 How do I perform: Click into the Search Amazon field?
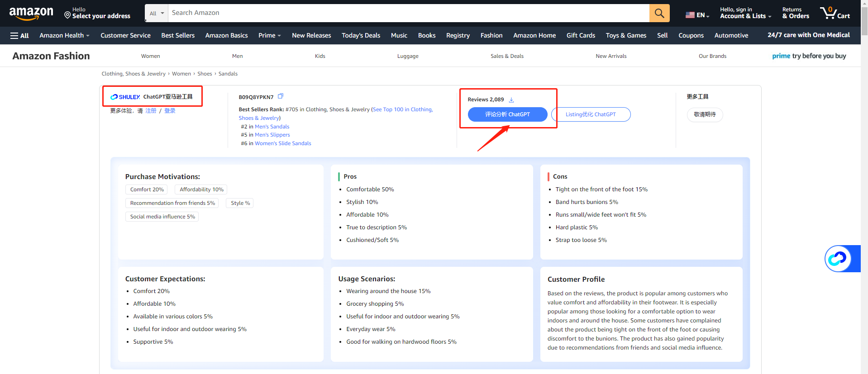point(409,13)
